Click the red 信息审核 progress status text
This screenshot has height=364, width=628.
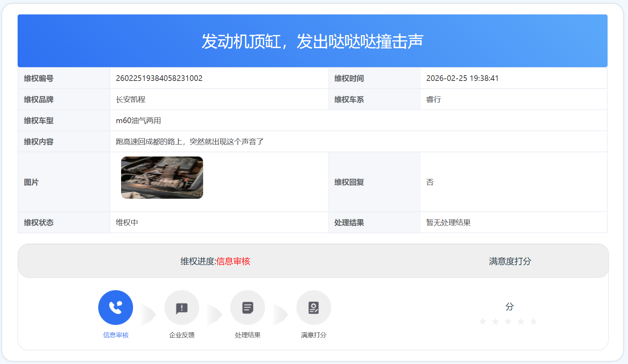(x=233, y=261)
